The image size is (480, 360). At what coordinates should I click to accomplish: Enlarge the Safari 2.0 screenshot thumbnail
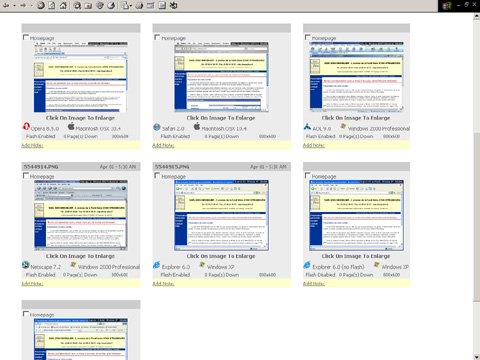[221, 77]
